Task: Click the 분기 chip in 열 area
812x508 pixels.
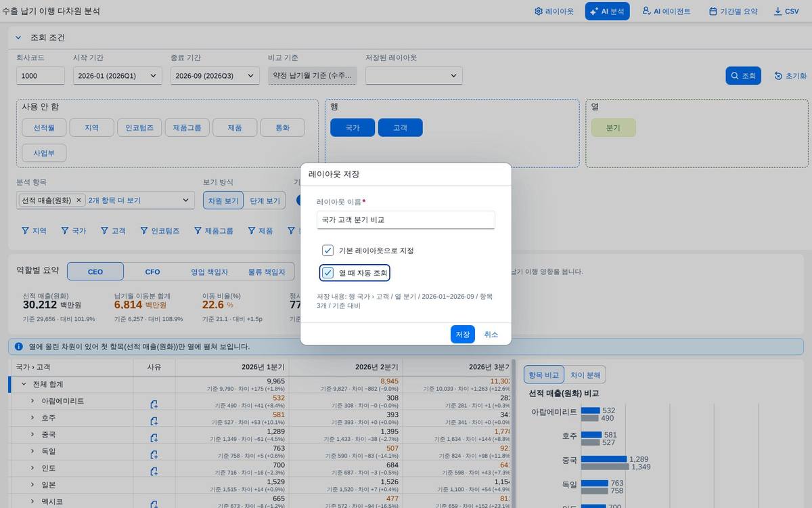Action: click(x=613, y=127)
